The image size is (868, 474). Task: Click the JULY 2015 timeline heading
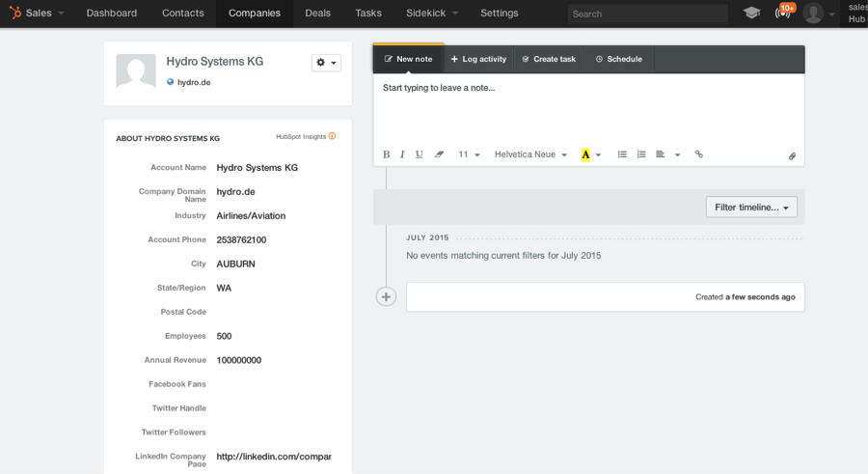427,237
